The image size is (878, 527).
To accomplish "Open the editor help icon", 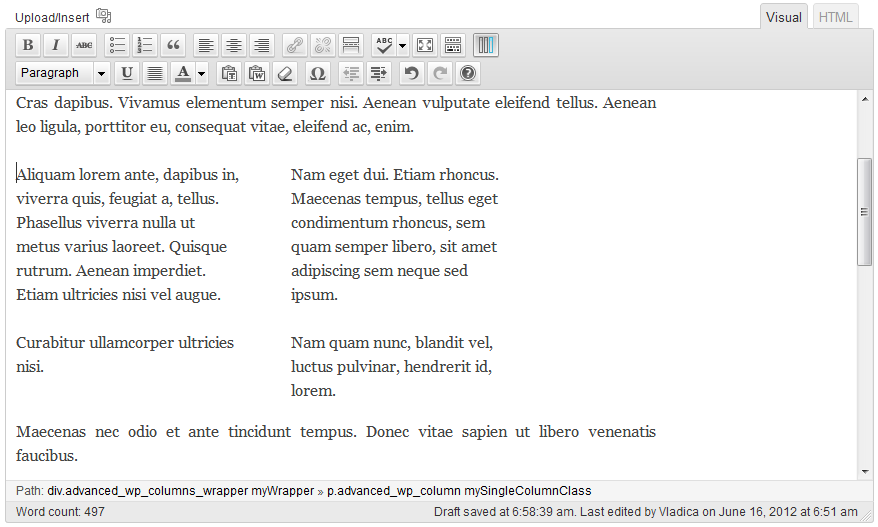I will pyautogui.click(x=467, y=73).
